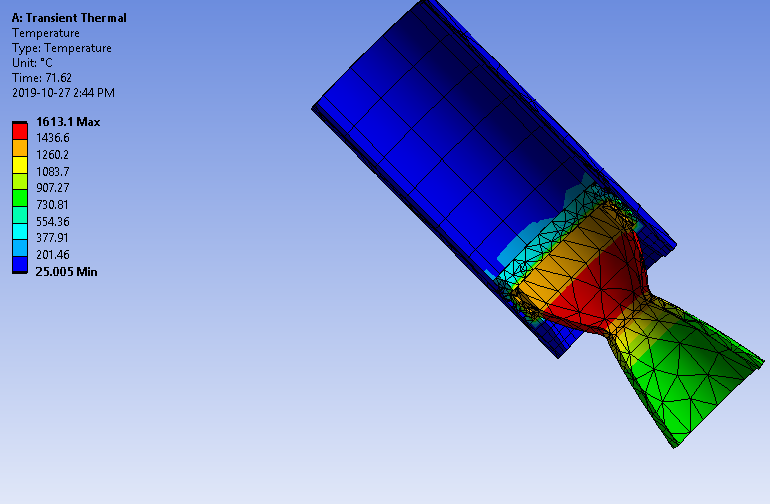770x504 pixels.
Task: Pick the dark blue band at legend bottom
Action: click(x=20, y=264)
